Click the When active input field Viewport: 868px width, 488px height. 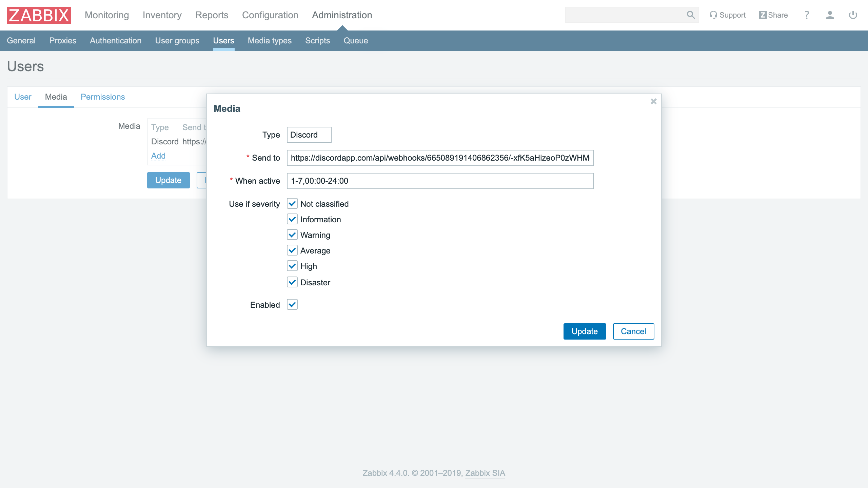click(x=440, y=181)
